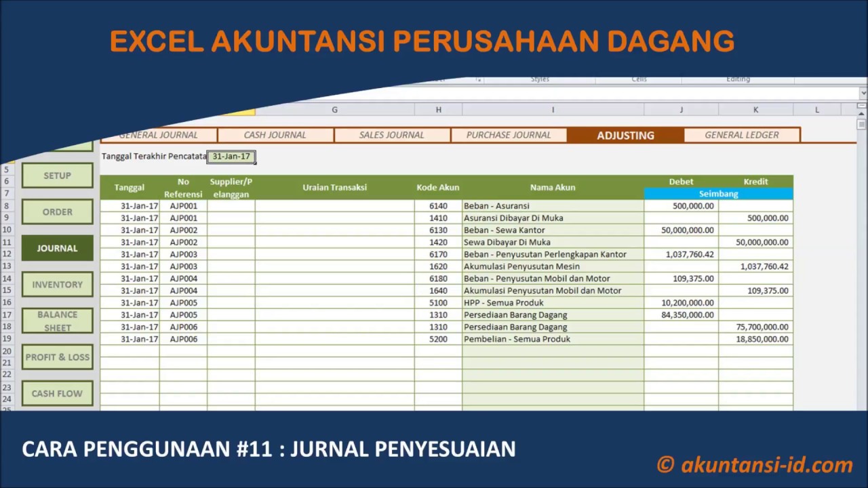Click the Supplier/Pelanggan column header
The height and width of the screenshot is (488, 868).
[x=231, y=188]
